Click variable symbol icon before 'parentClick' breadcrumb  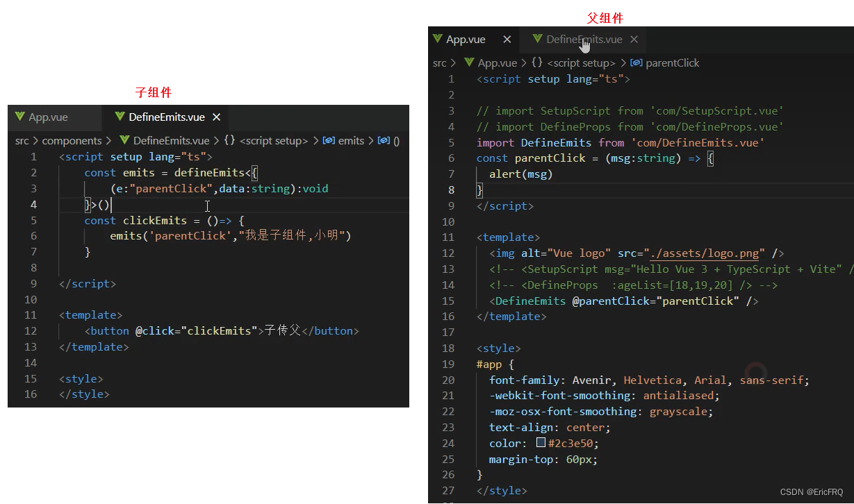[x=637, y=62]
